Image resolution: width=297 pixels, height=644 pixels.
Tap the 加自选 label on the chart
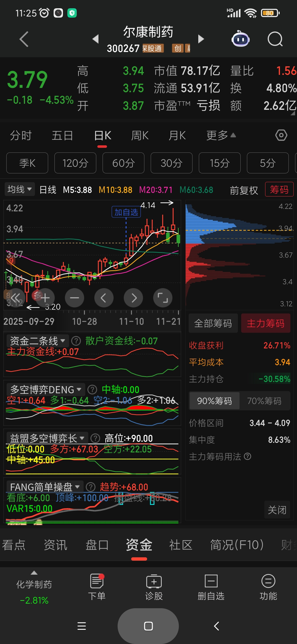[x=126, y=212]
